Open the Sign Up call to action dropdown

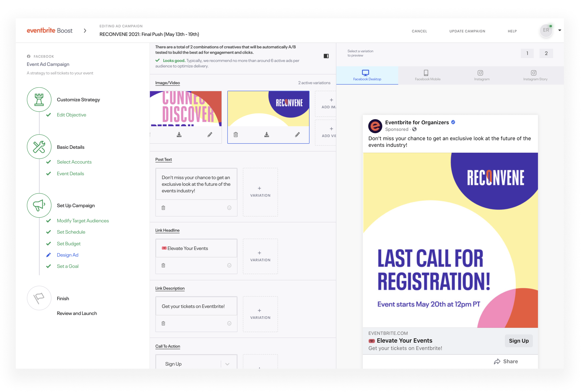(x=227, y=364)
